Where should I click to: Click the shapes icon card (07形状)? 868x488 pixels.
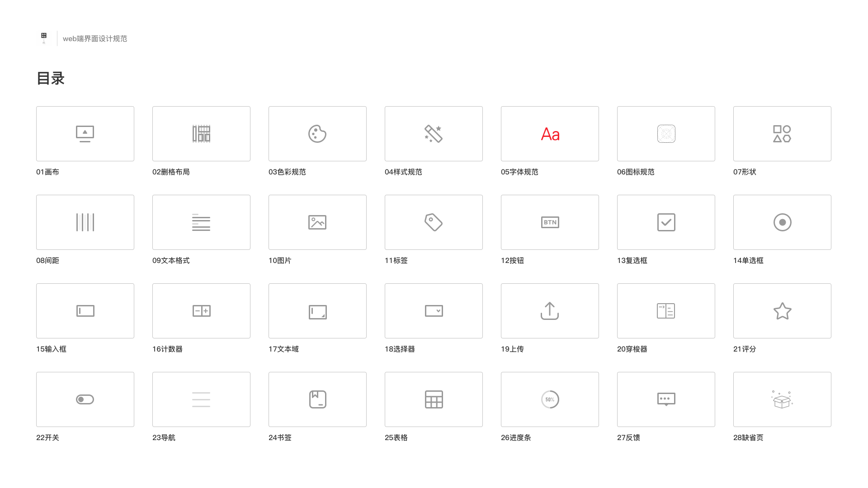tap(782, 134)
